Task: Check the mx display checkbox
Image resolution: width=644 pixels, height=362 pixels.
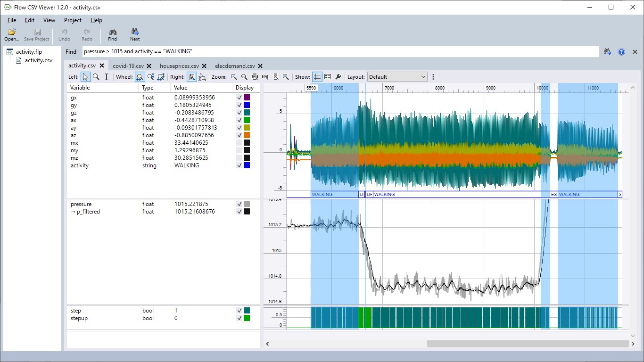Action: point(239,143)
